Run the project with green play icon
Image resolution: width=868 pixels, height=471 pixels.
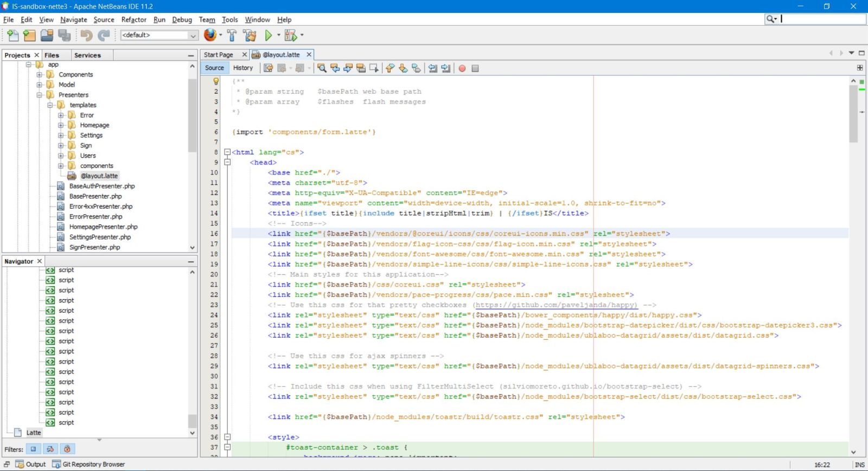[x=268, y=36]
